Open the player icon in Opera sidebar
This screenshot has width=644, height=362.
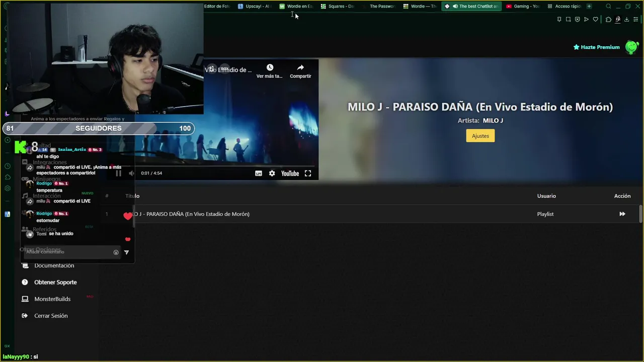[7, 140]
